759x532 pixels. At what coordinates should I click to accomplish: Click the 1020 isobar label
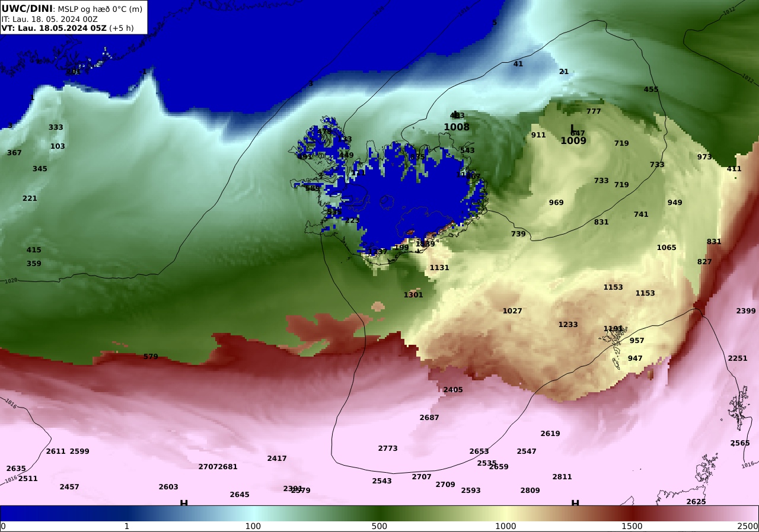point(11,280)
